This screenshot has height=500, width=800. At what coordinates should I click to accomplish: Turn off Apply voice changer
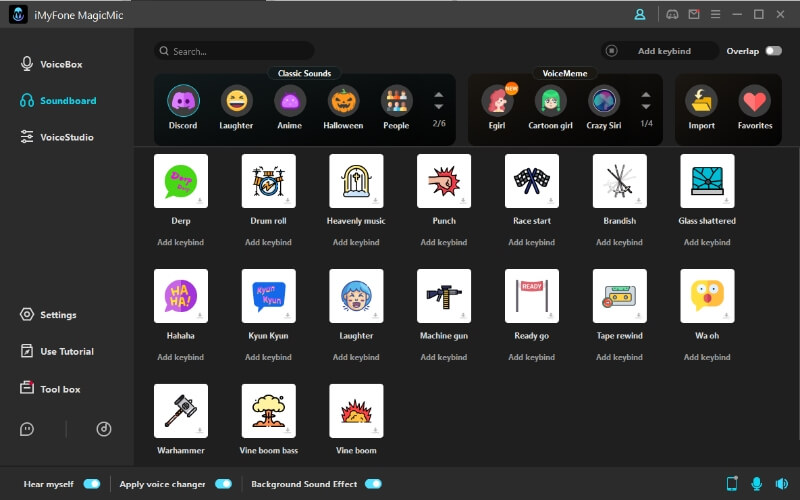click(223, 484)
